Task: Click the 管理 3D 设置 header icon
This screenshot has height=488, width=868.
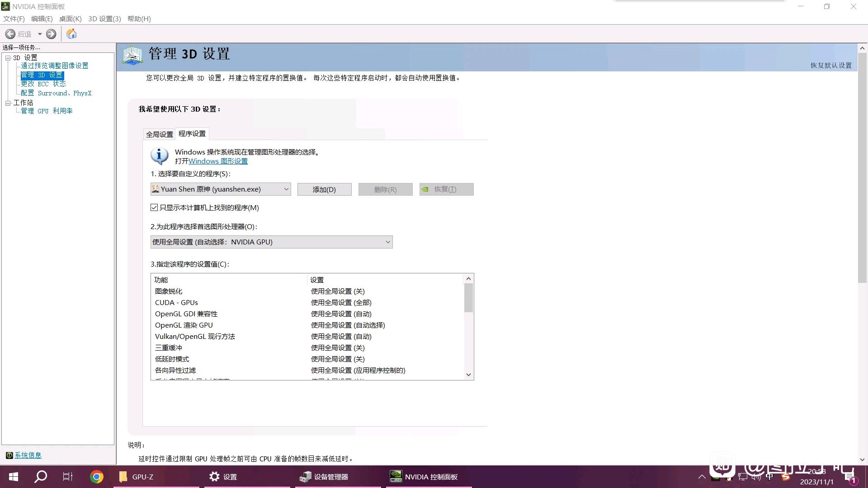Action: pyautogui.click(x=133, y=55)
